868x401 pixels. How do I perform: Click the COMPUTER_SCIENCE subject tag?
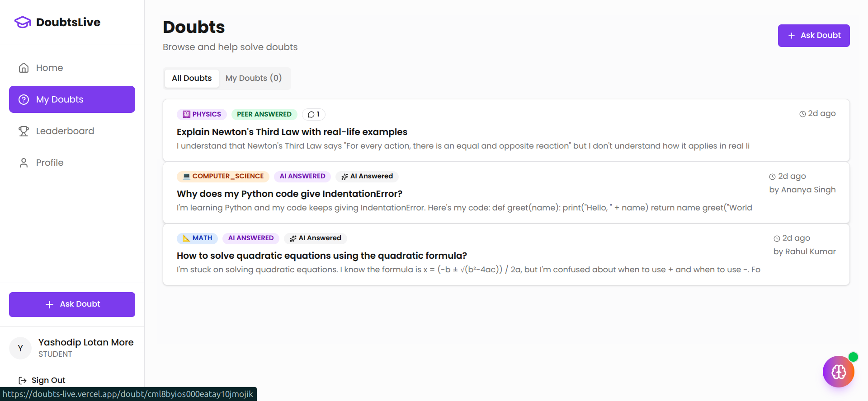point(223,176)
